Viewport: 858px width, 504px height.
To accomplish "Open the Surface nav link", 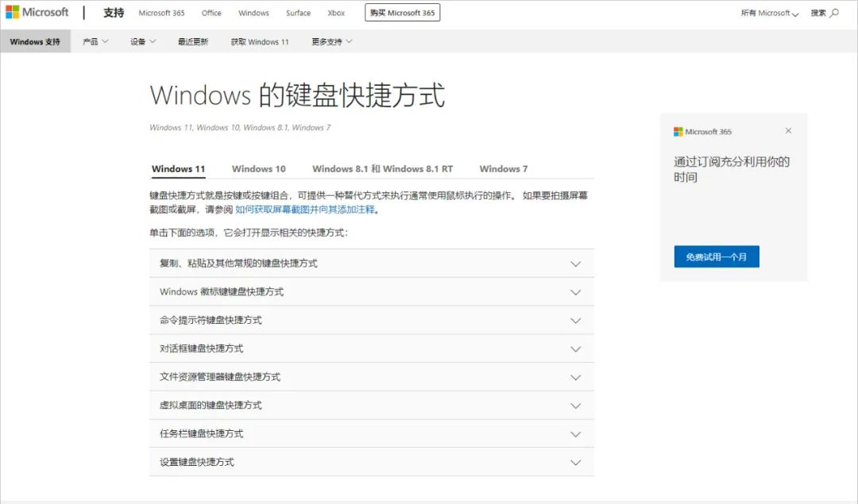I will pyautogui.click(x=298, y=13).
